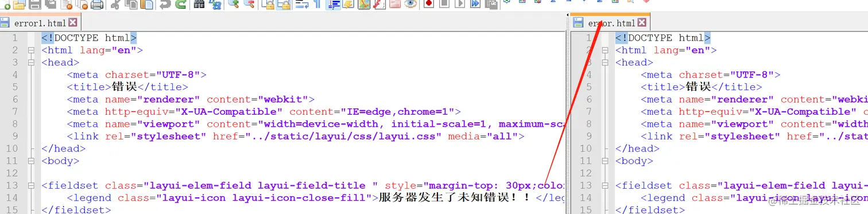This screenshot has width=868, height=214.
Task: Click the 错误 title text in error1.html
Action: coord(124,87)
